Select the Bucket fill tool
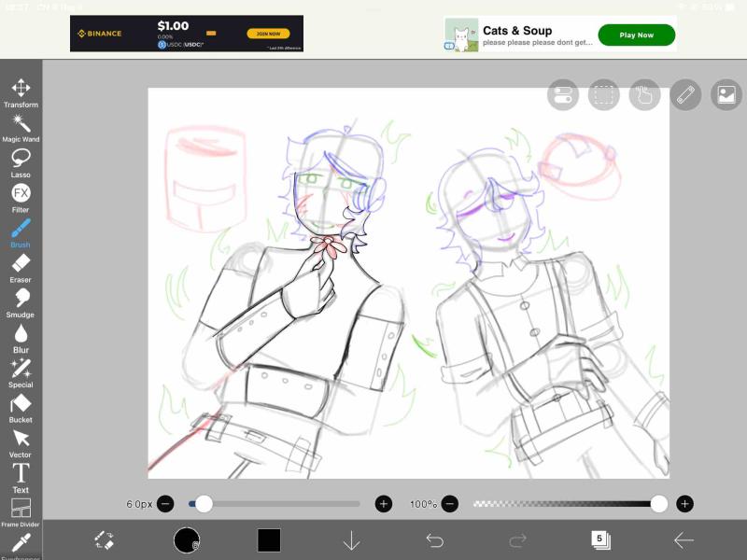 [21, 408]
